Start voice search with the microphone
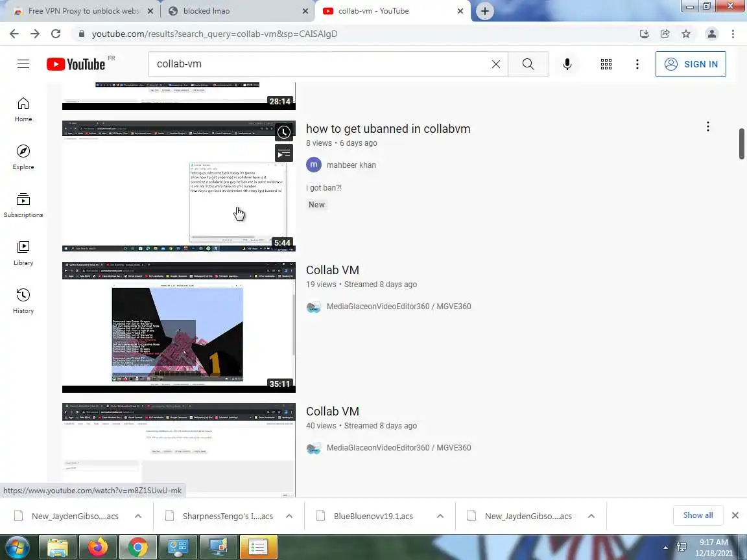Image resolution: width=747 pixels, height=560 pixels. (567, 64)
